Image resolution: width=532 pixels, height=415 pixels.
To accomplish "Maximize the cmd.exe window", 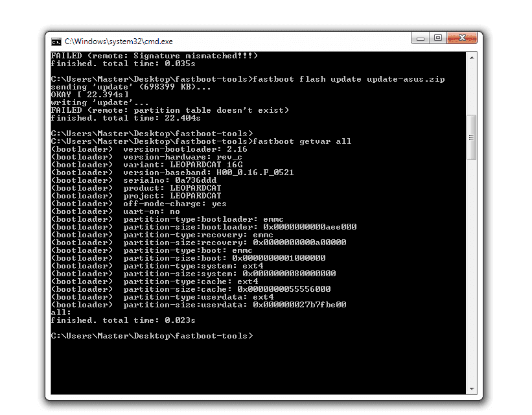I will click(x=438, y=38).
